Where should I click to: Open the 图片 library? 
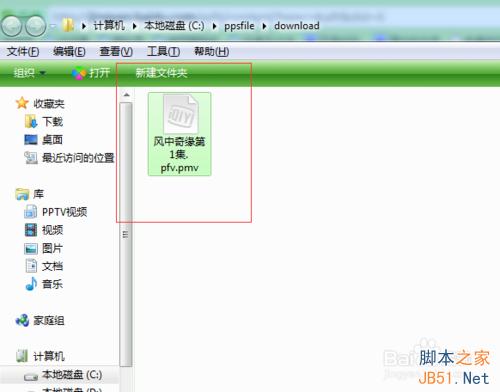click(x=52, y=248)
